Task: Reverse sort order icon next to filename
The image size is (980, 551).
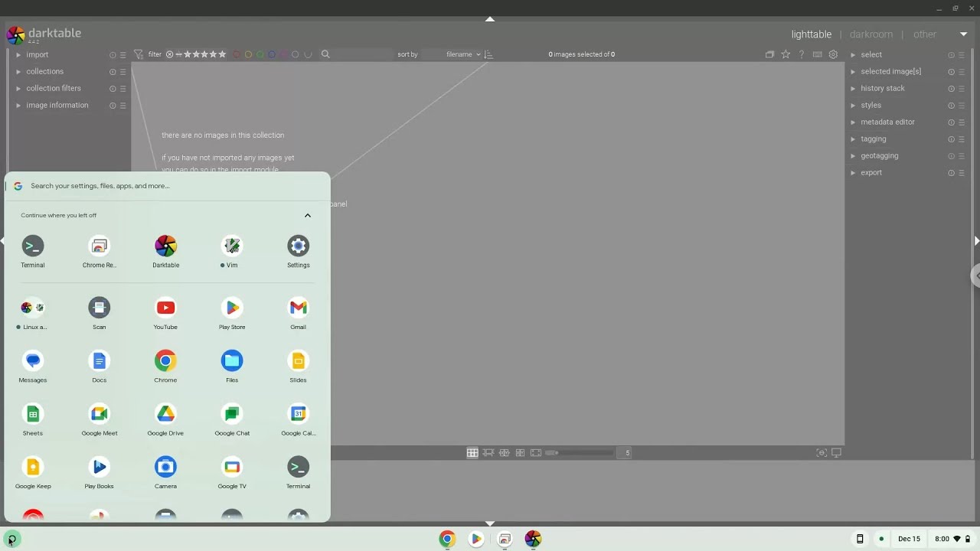Action: pos(489,54)
